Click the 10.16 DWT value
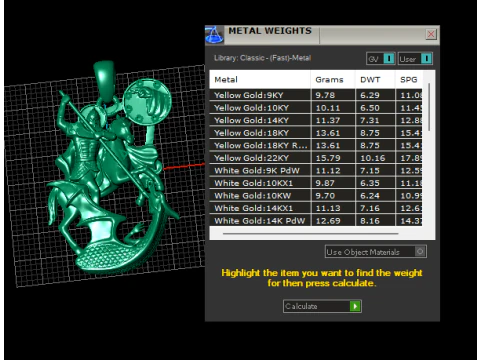 tap(373, 158)
